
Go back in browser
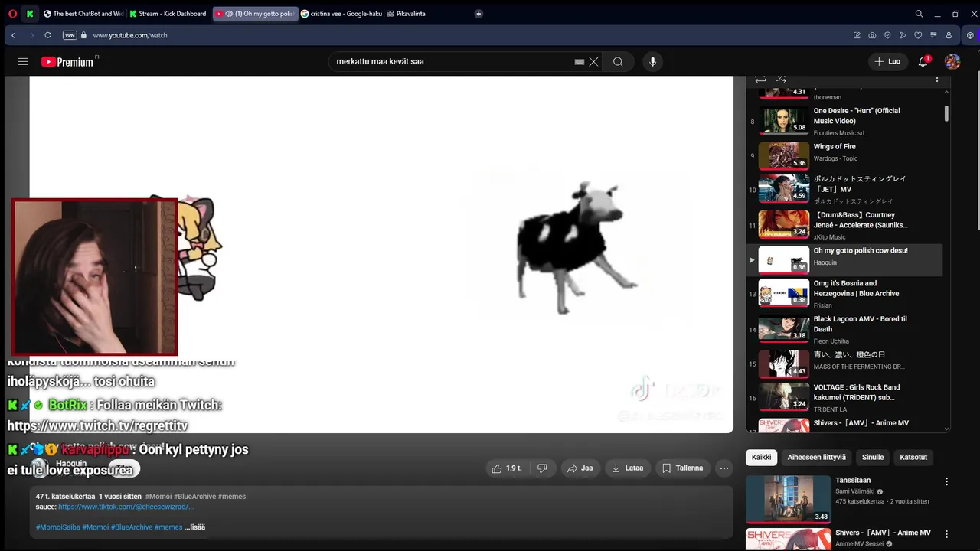(13, 35)
